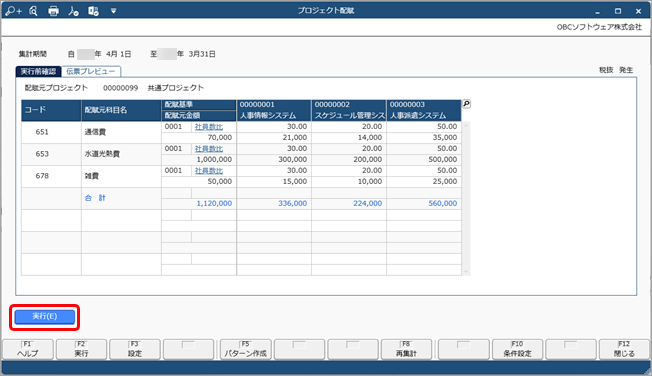652x376 pixels.
Task: Click the 25,000 allocated amount cell
Action: [424, 182]
